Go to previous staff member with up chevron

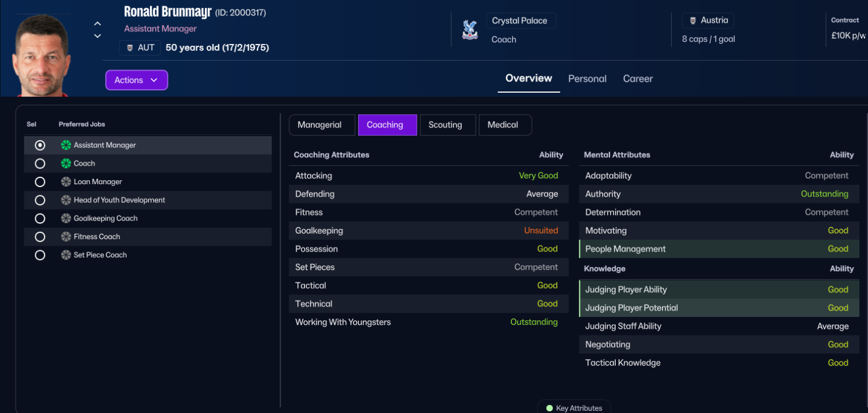click(x=97, y=24)
